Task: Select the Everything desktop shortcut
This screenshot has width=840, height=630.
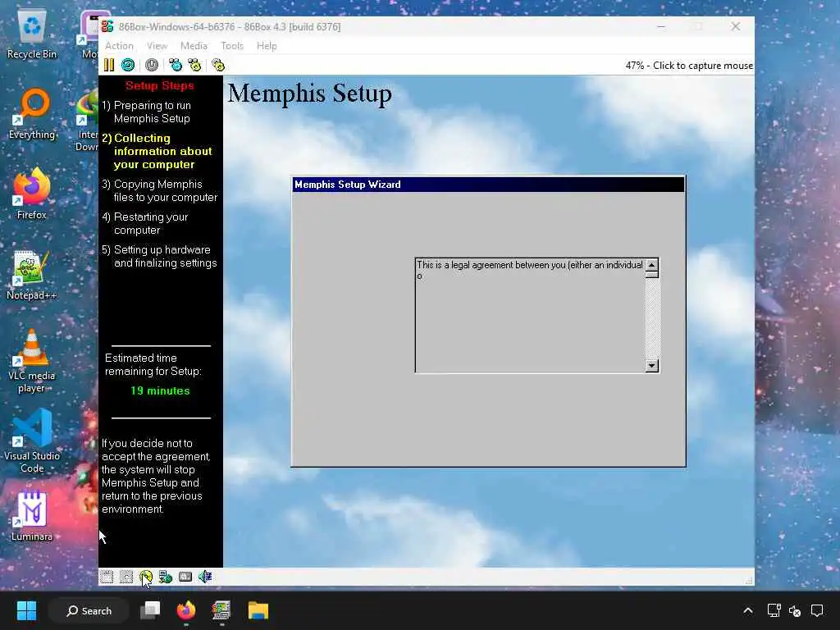Action: point(32,114)
